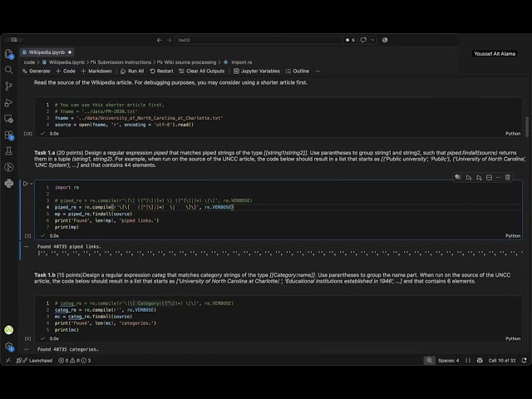Open output actions ellipsis for categories output

[27, 349]
